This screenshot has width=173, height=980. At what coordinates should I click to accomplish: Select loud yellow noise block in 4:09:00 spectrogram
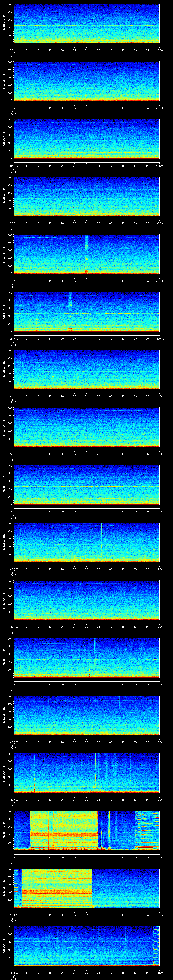[x=57, y=888]
